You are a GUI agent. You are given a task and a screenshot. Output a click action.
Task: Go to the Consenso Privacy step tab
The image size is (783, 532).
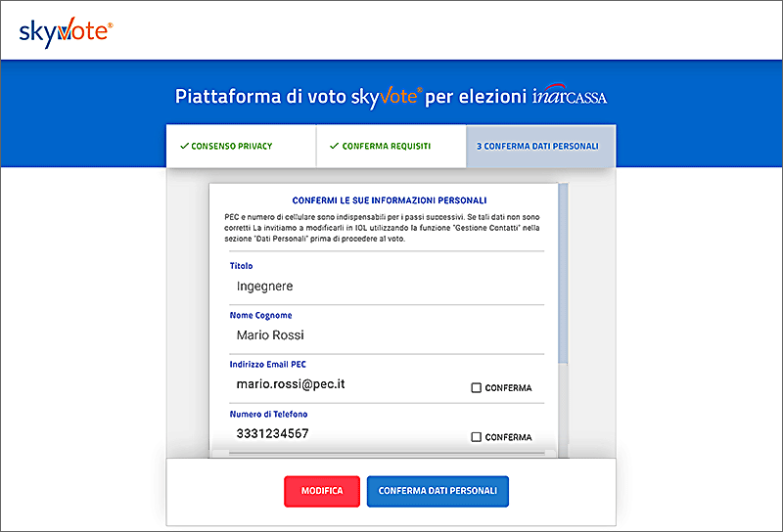point(240,147)
